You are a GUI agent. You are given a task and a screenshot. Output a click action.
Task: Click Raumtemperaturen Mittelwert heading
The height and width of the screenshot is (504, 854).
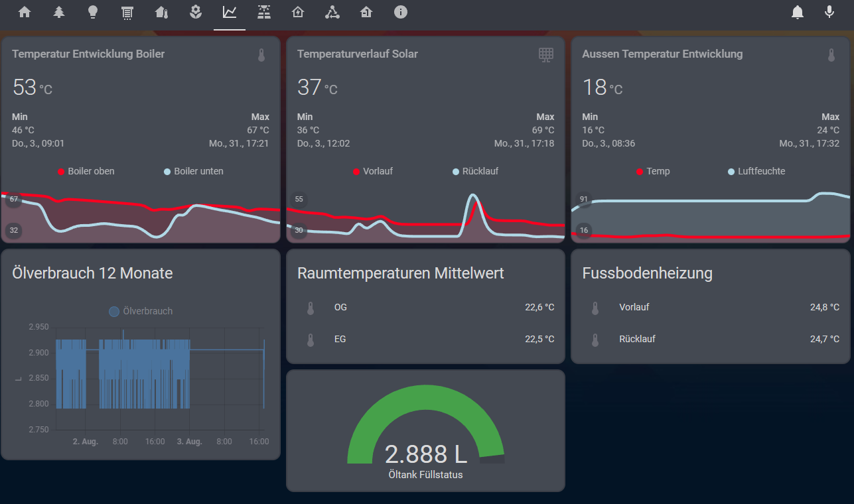click(401, 273)
